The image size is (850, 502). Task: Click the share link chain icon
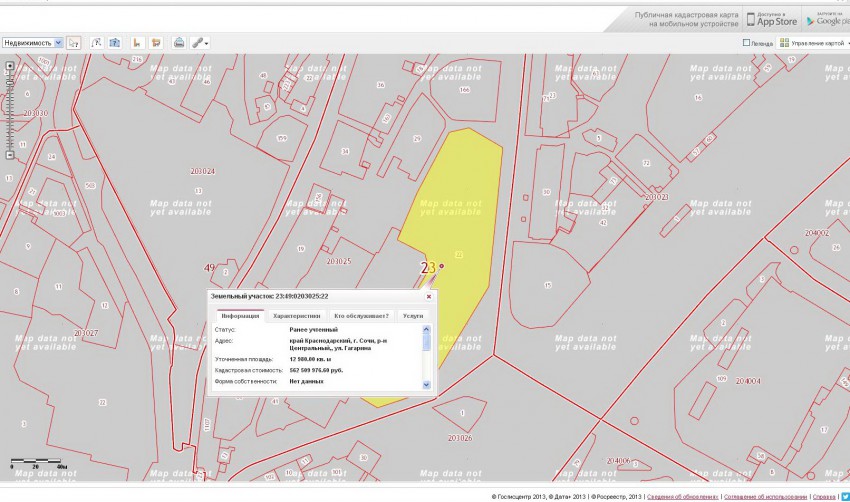[199, 43]
